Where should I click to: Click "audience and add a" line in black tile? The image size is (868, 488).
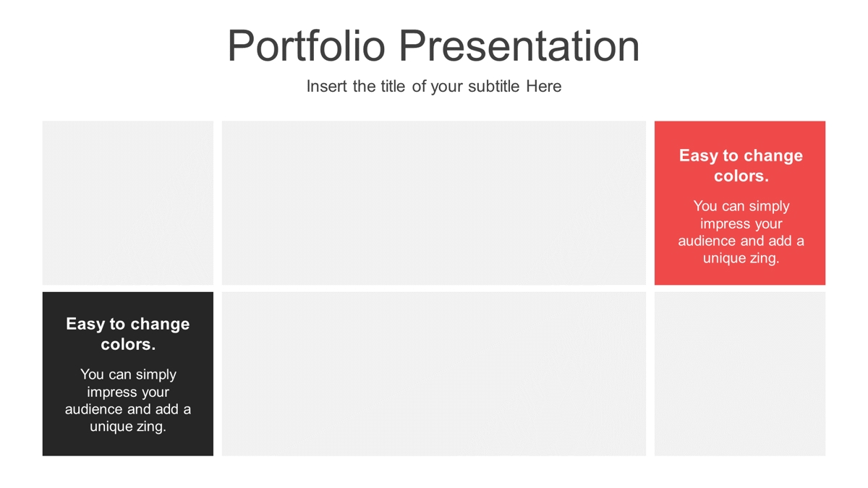(x=128, y=409)
